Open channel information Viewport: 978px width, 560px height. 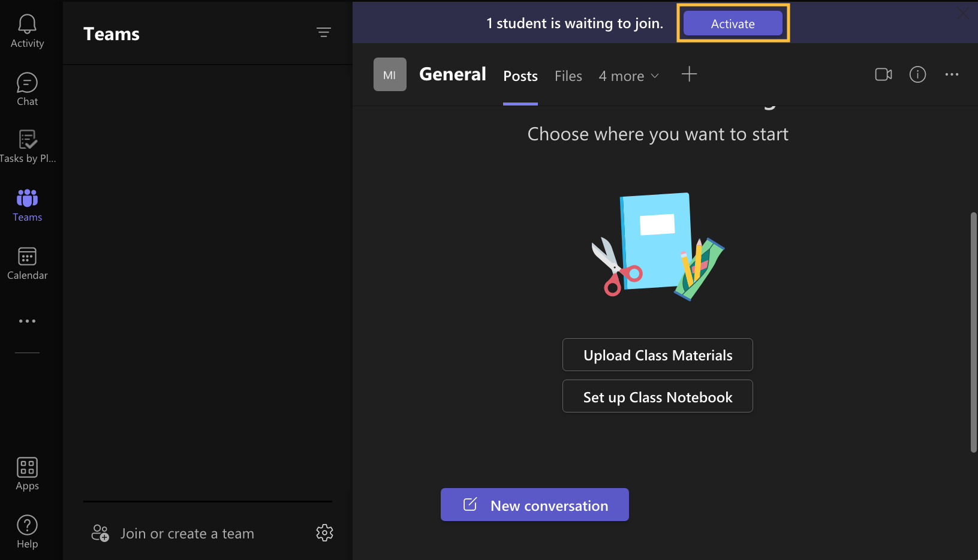pos(917,74)
